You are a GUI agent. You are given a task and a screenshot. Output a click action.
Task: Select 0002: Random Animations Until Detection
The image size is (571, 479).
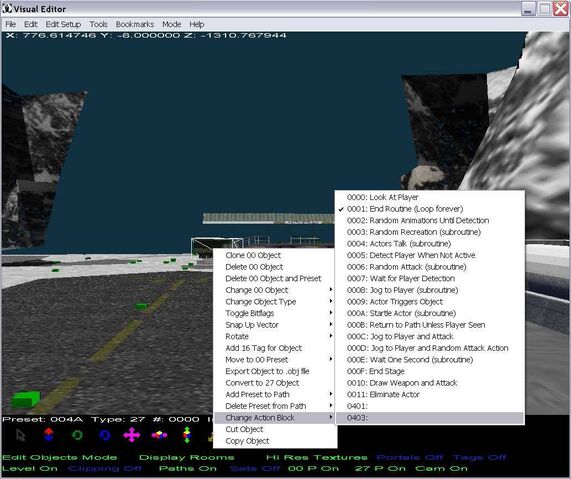pos(430,221)
